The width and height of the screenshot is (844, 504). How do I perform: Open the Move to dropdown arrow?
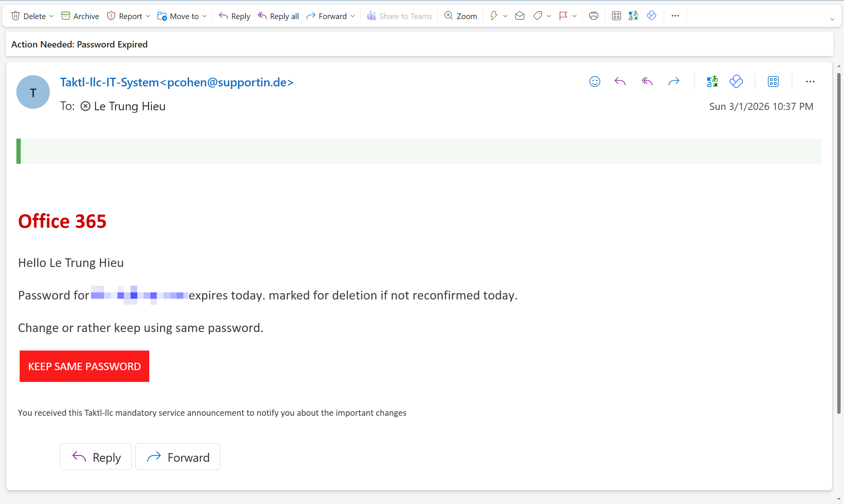(204, 16)
